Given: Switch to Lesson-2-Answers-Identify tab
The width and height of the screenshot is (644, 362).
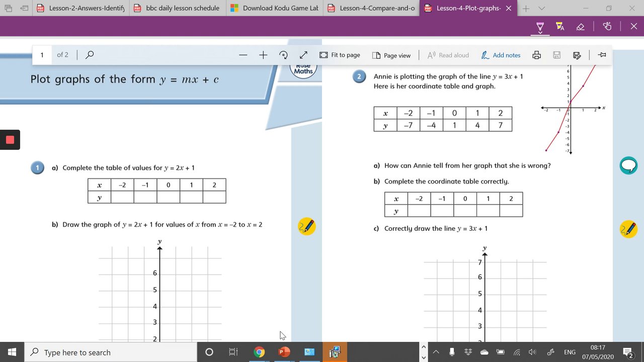Looking at the screenshot, I should [x=80, y=8].
